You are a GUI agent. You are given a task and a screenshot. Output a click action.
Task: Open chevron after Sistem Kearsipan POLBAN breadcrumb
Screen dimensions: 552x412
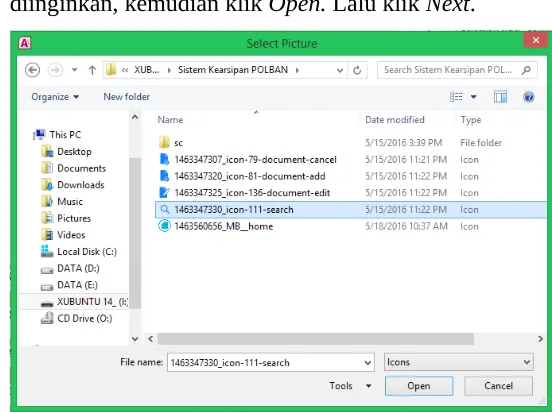pyautogui.click(x=297, y=70)
